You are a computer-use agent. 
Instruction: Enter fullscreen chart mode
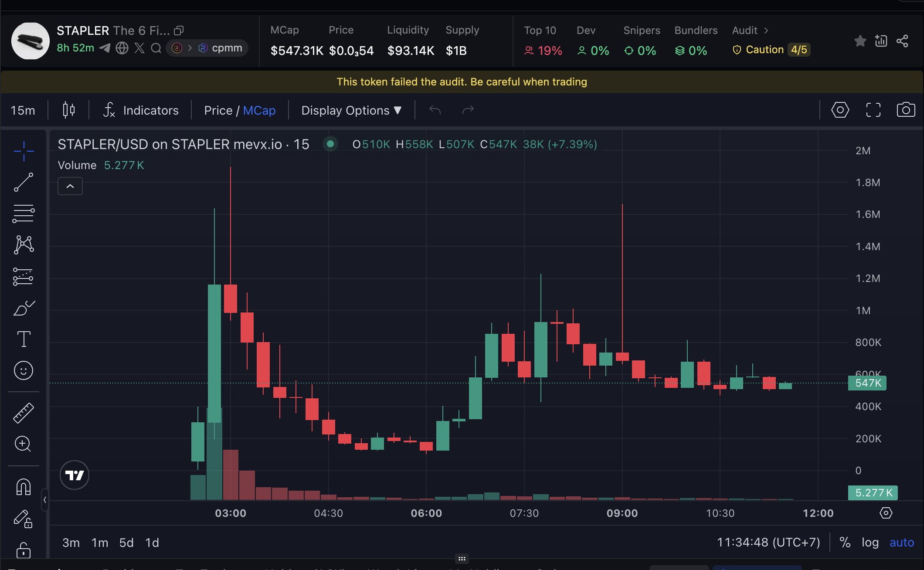tap(873, 110)
